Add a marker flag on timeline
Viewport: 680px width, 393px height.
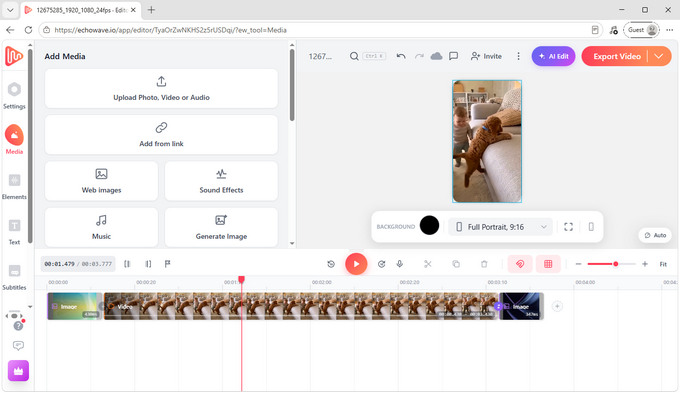point(168,264)
